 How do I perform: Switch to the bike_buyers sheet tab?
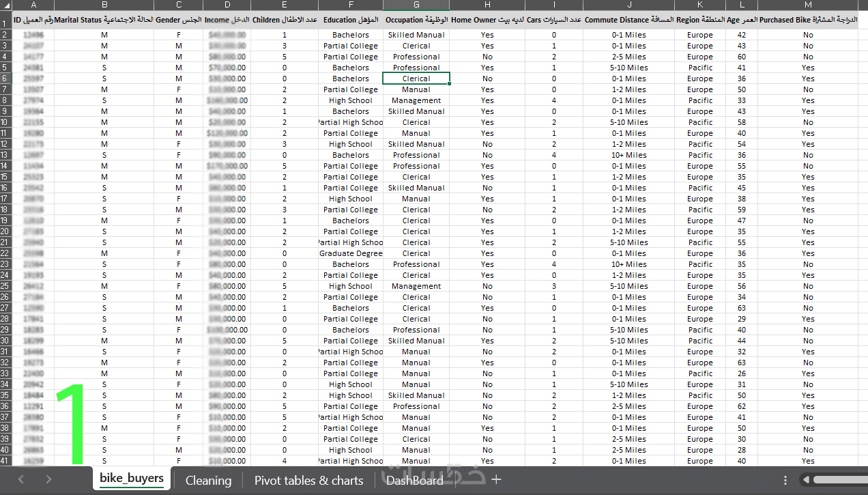click(x=132, y=478)
